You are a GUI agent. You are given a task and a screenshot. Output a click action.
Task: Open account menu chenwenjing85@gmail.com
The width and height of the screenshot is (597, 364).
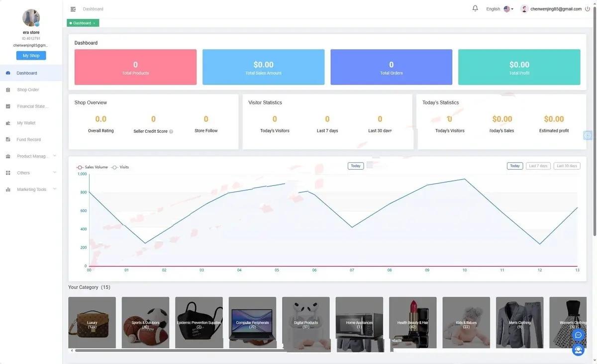coord(556,9)
